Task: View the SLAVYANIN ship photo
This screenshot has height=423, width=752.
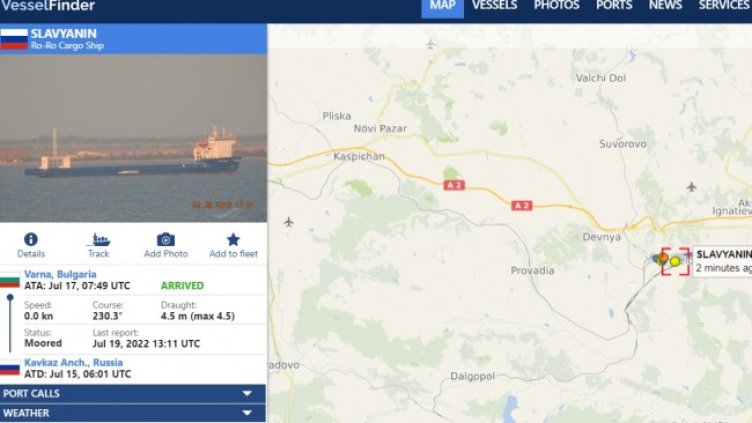Action: click(x=133, y=138)
